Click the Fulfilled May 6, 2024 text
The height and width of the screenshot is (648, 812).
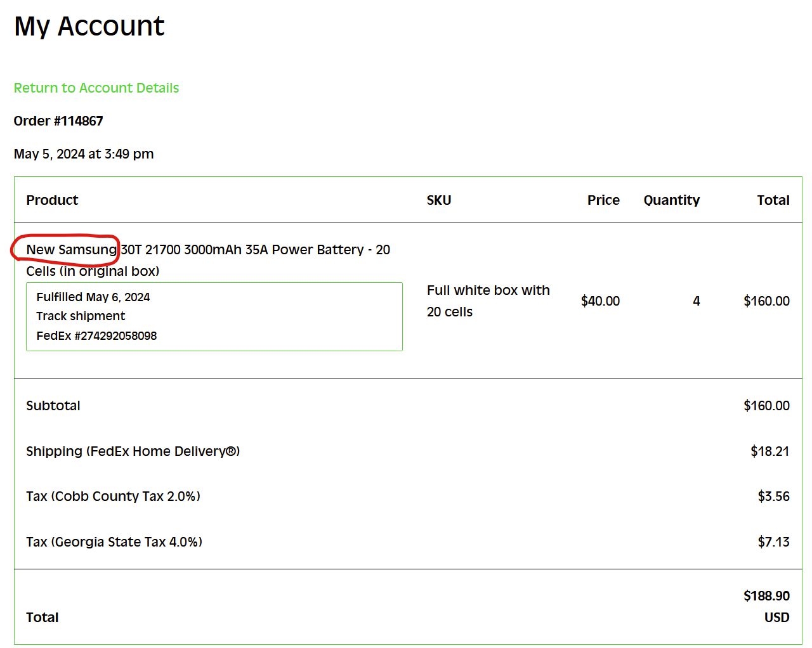(x=93, y=297)
